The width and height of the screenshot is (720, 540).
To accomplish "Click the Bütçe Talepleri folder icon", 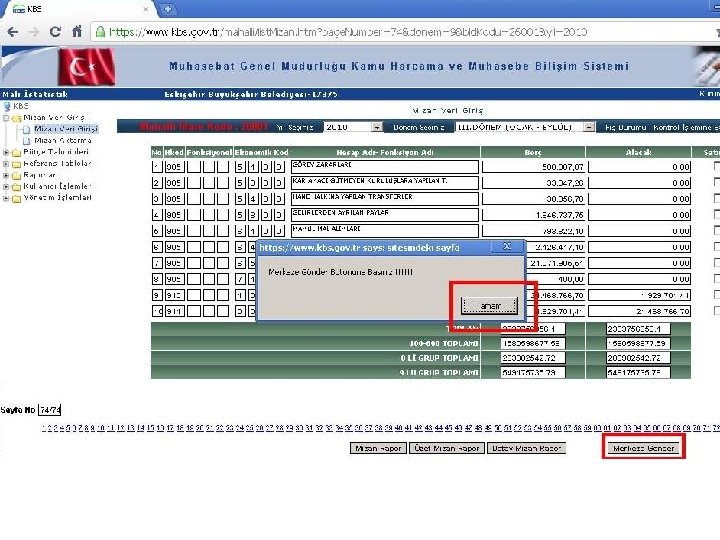I will [17, 152].
